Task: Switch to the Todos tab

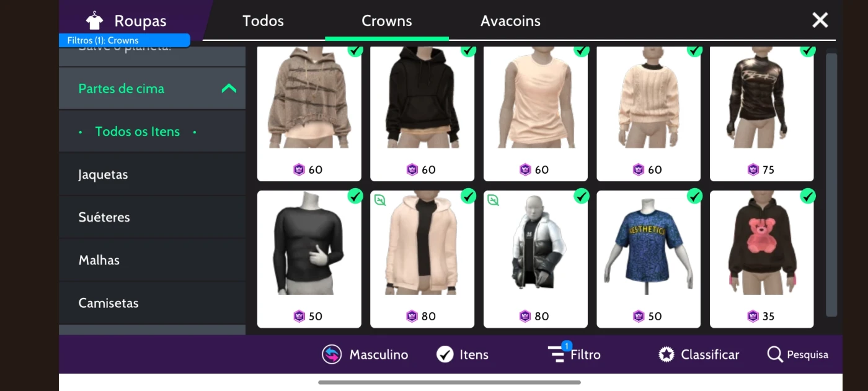Action: click(263, 20)
